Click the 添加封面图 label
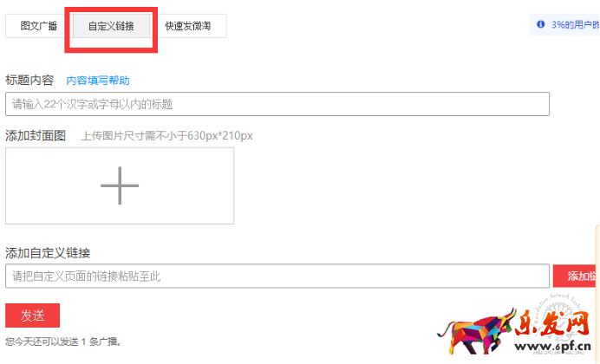The height and width of the screenshot is (364, 600). (36, 136)
